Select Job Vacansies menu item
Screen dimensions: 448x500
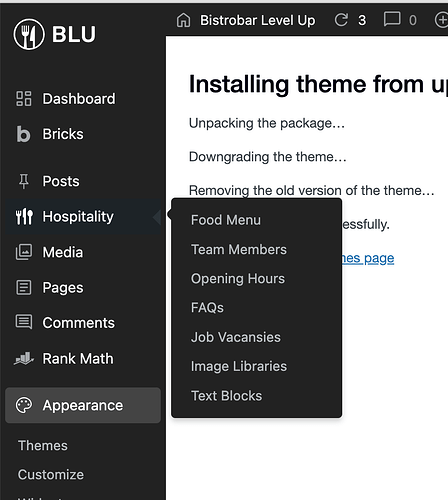[236, 337]
